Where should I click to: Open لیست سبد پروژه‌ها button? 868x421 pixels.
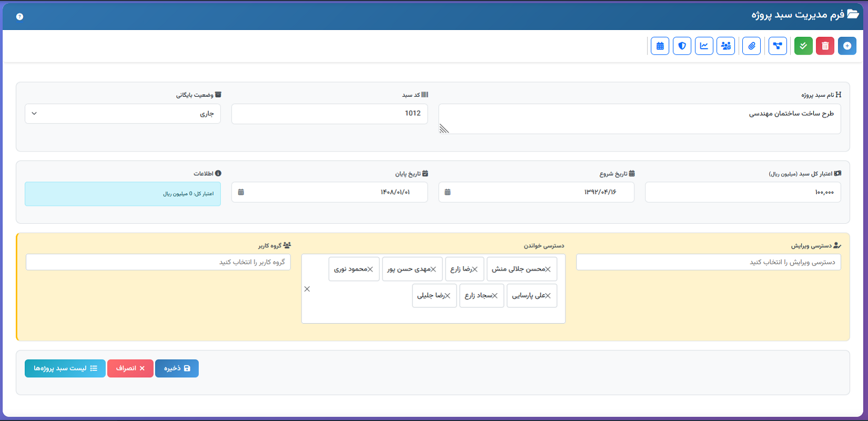(x=65, y=368)
